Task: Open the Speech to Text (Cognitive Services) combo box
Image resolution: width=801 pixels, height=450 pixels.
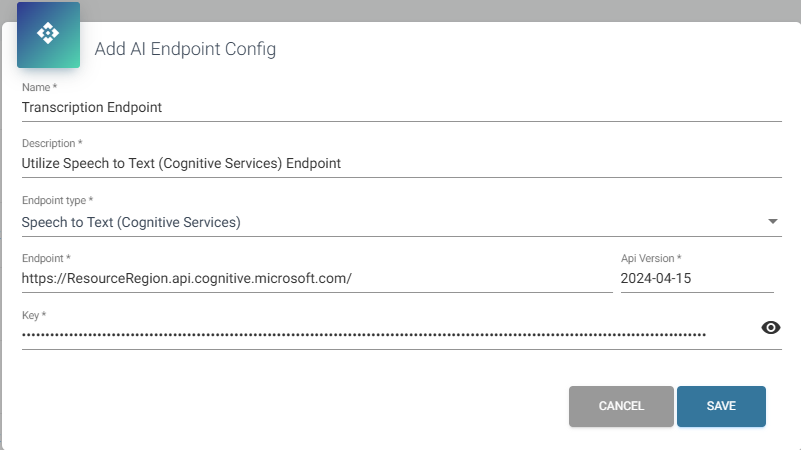Action: click(390, 222)
